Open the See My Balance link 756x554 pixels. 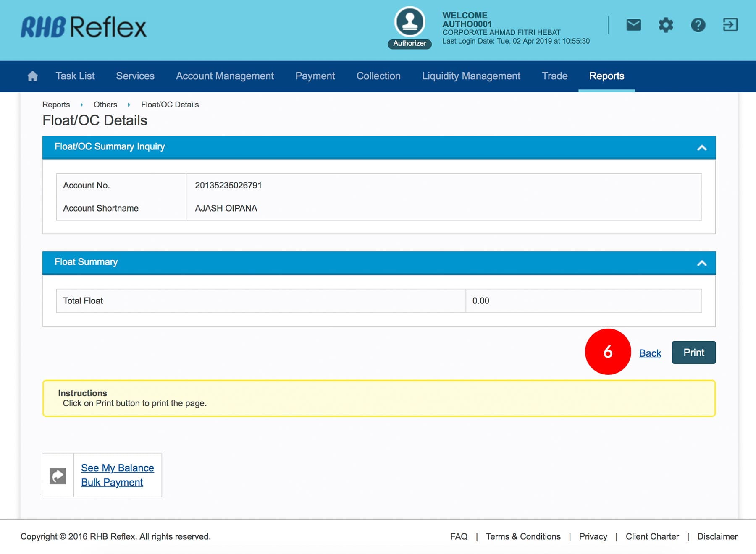(x=118, y=468)
